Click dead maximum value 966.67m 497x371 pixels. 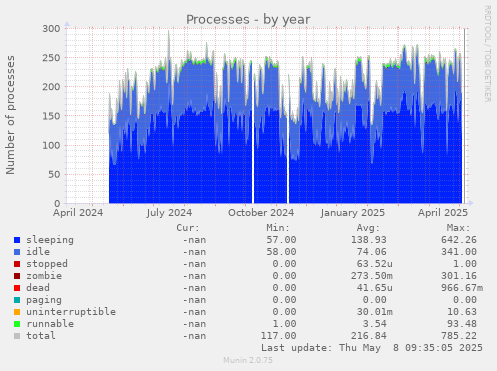[462, 288]
